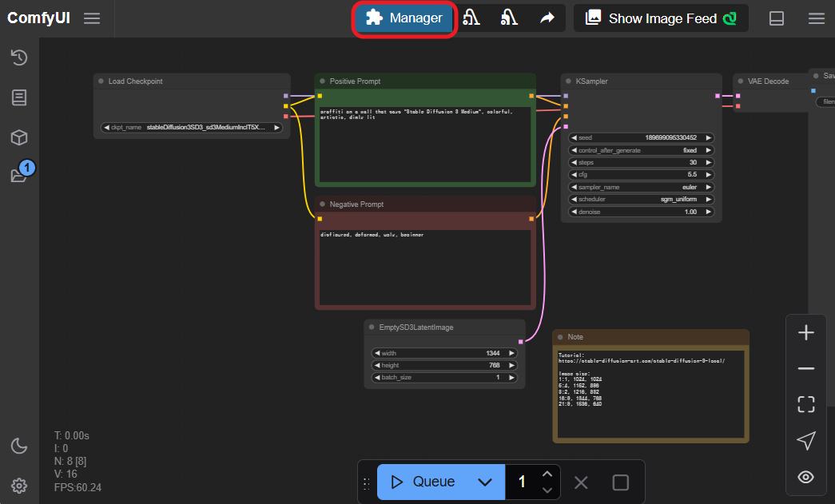
Task: Increase the denoise value
Action: coord(709,212)
